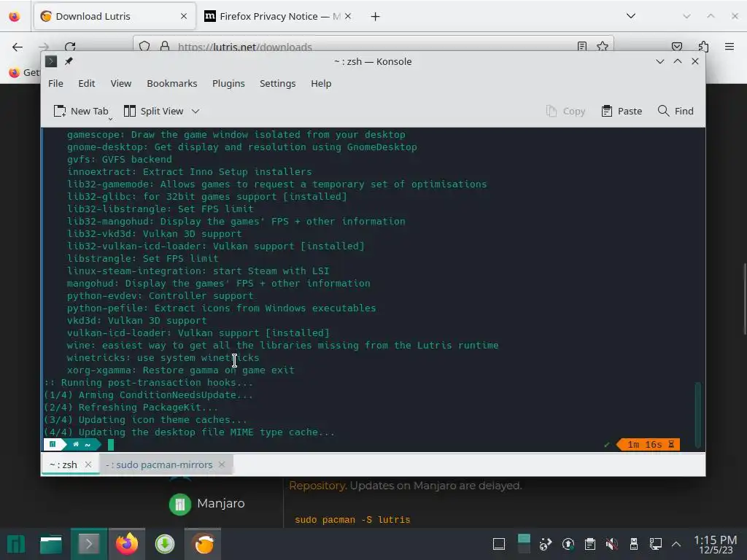Close the Firefox Privacy Notice tab
747x560 pixels.
pos(348,16)
